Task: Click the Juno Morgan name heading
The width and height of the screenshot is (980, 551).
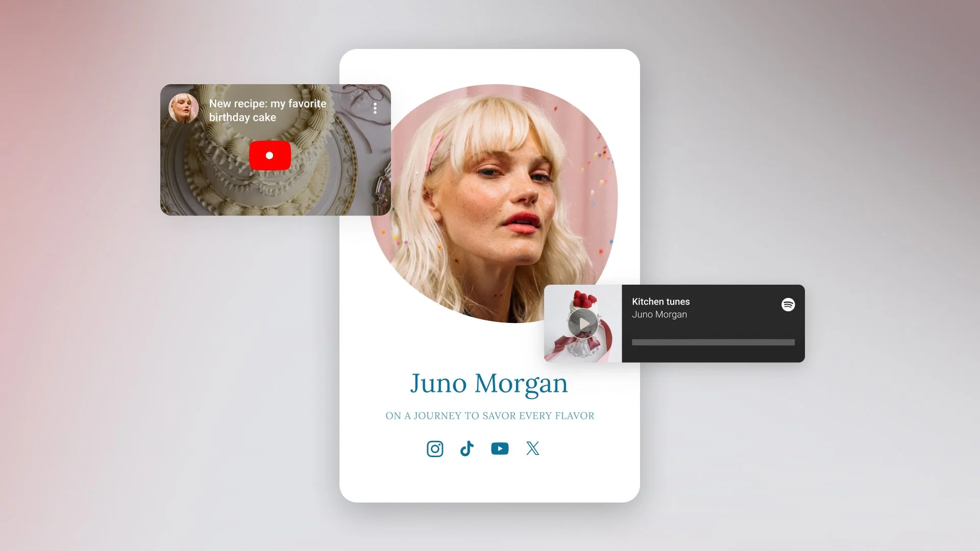Action: pos(489,384)
